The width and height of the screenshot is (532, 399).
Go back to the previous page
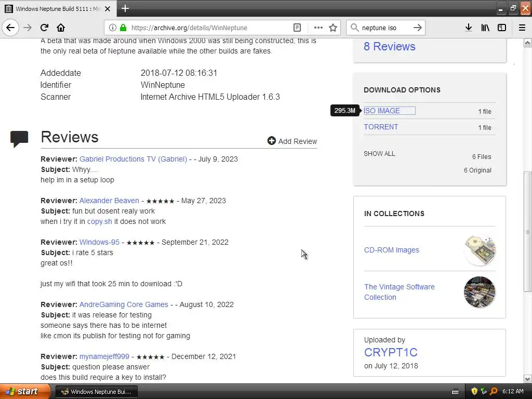tap(10, 28)
